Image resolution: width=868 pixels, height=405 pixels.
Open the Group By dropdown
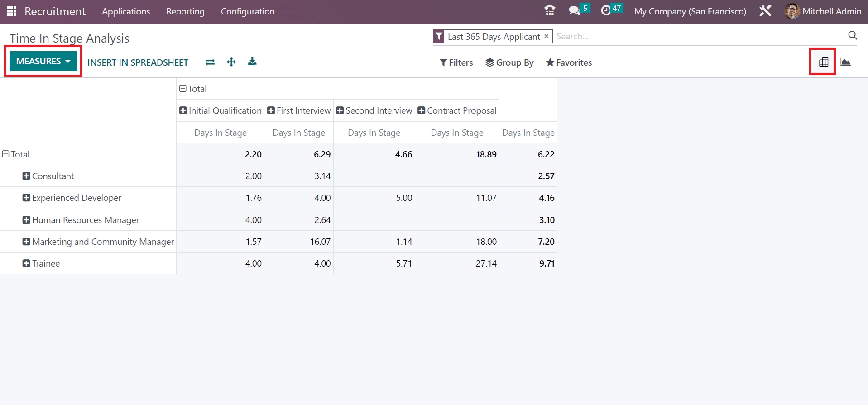[x=509, y=62]
